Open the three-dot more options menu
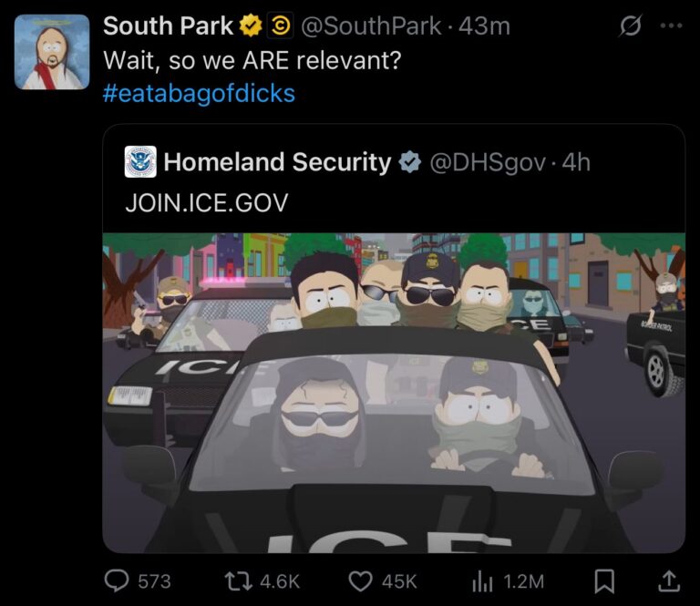The height and width of the screenshot is (606, 700). (671, 26)
